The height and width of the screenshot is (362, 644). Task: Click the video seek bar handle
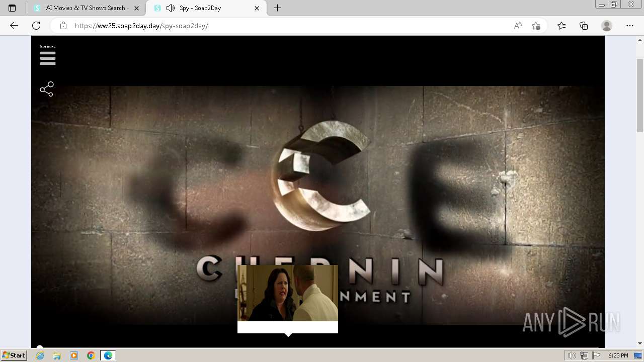click(x=39, y=346)
